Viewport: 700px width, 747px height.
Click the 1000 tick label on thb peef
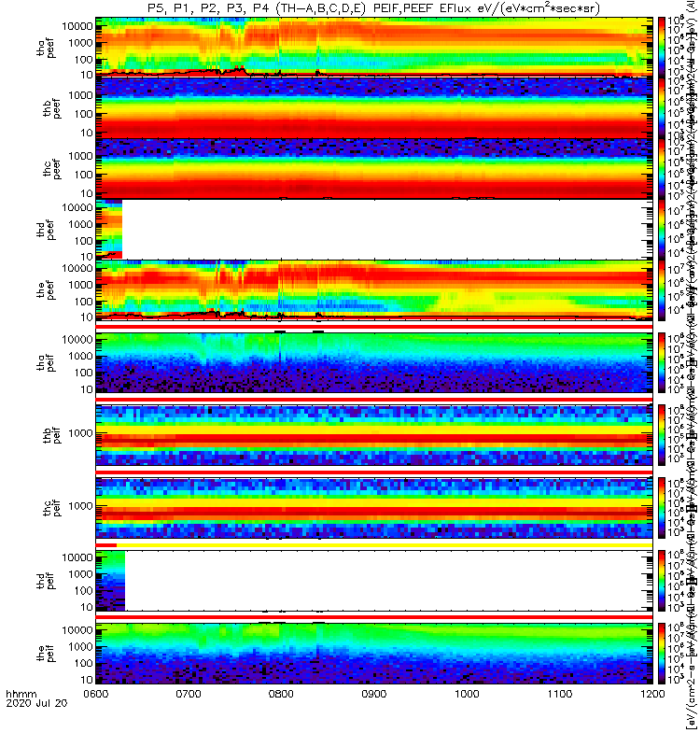pos(80,95)
